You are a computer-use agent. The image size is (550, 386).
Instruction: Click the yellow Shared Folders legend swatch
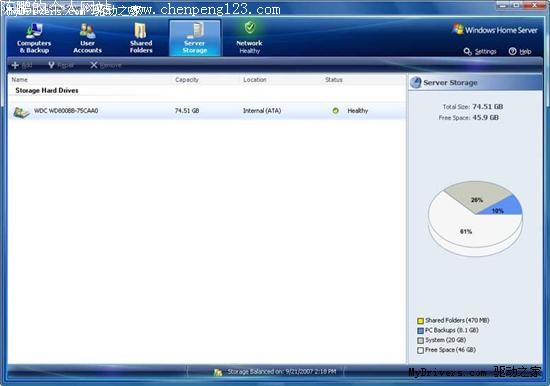point(420,321)
